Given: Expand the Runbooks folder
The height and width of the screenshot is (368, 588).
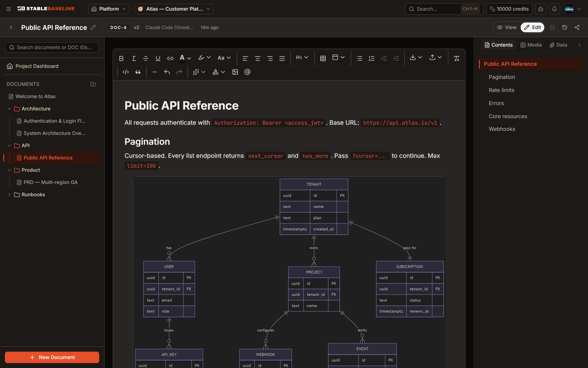Looking at the screenshot, I should click(9, 195).
